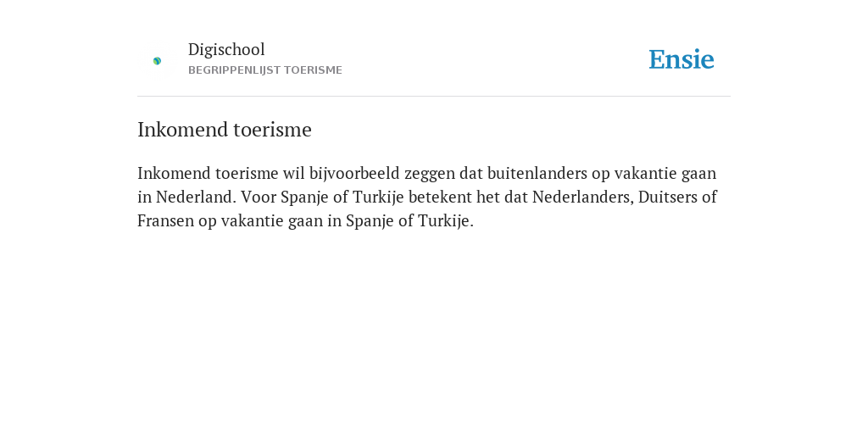Click the Inkomend toerisme heading
The width and height of the screenshot is (868, 434).
click(224, 130)
